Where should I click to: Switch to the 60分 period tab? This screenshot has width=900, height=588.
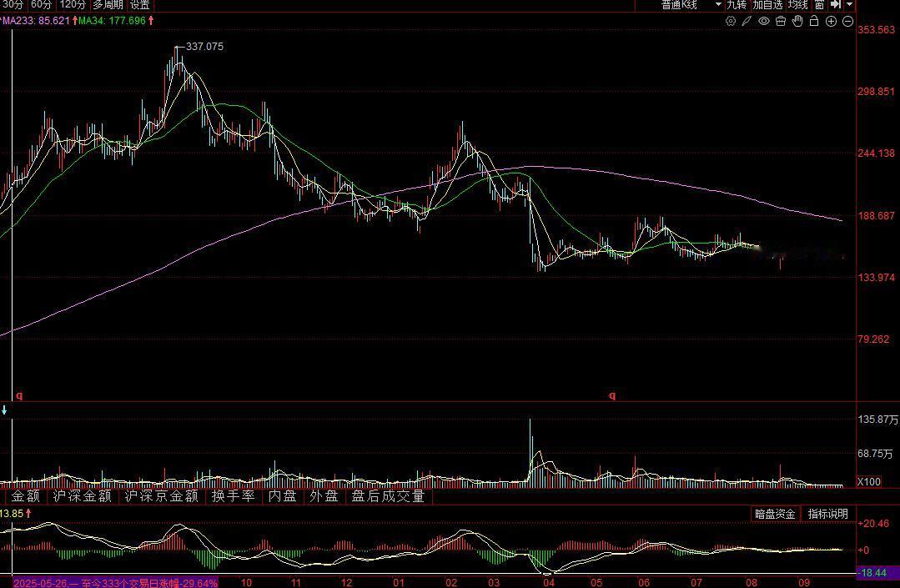click(x=41, y=5)
